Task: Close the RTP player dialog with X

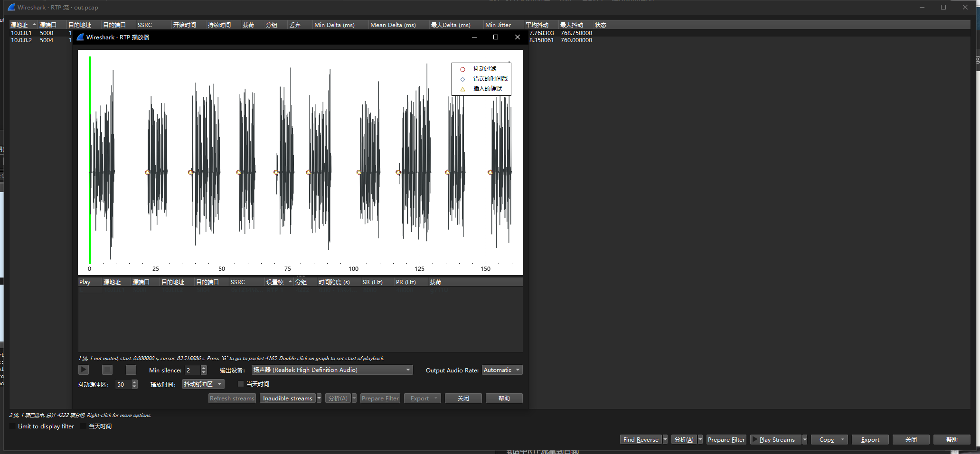Action: click(518, 37)
